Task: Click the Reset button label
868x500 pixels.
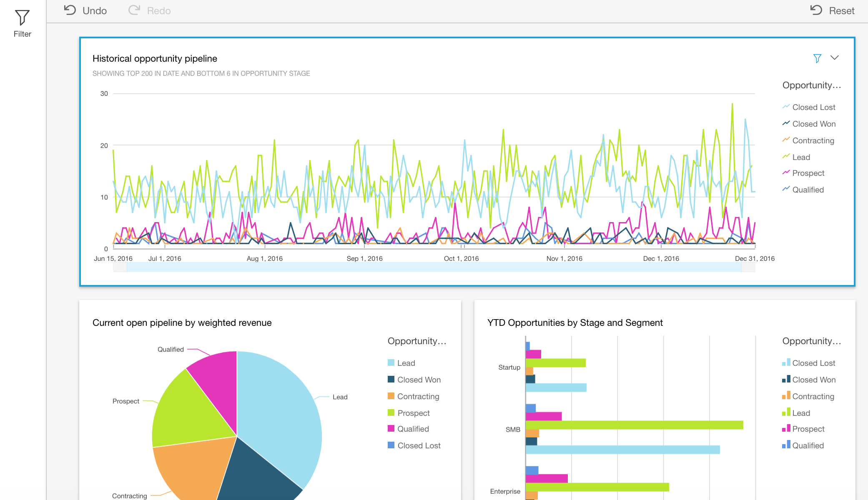Action: click(842, 10)
